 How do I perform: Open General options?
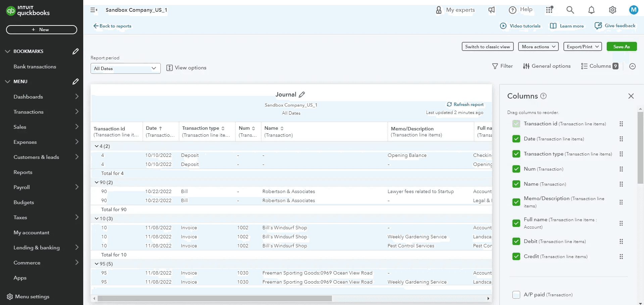coord(547,66)
